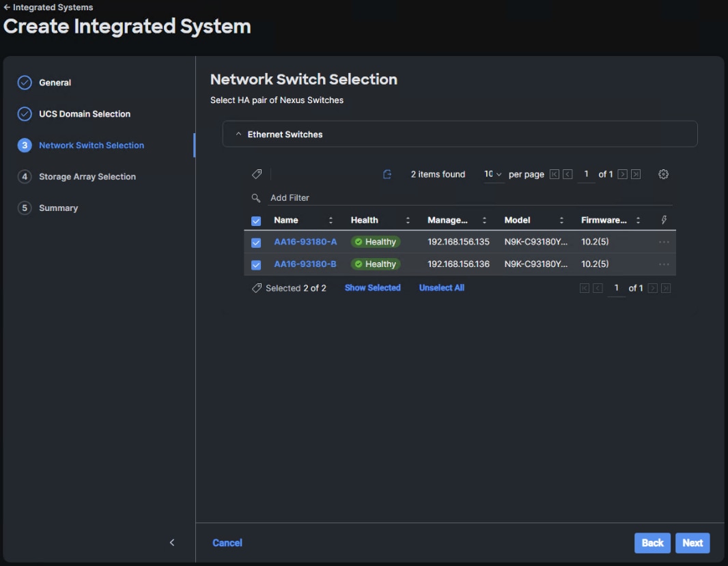The width and height of the screenshot is (728, 566).
Task: Click the Show Selected link
Action: pos(372,288)
